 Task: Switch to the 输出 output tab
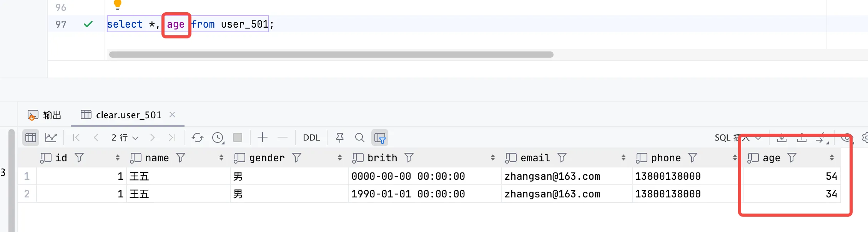pyautogui.click(x=45, y=115)
